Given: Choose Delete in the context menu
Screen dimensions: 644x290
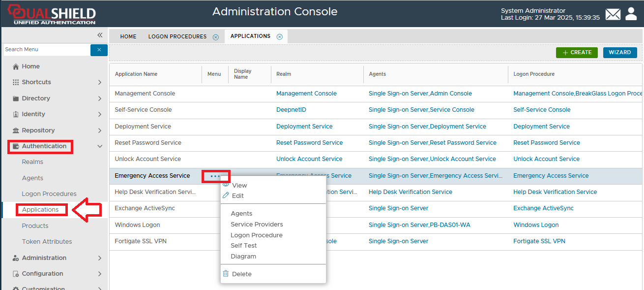Looking at the screenshot, I should click(x=241, y=274).
